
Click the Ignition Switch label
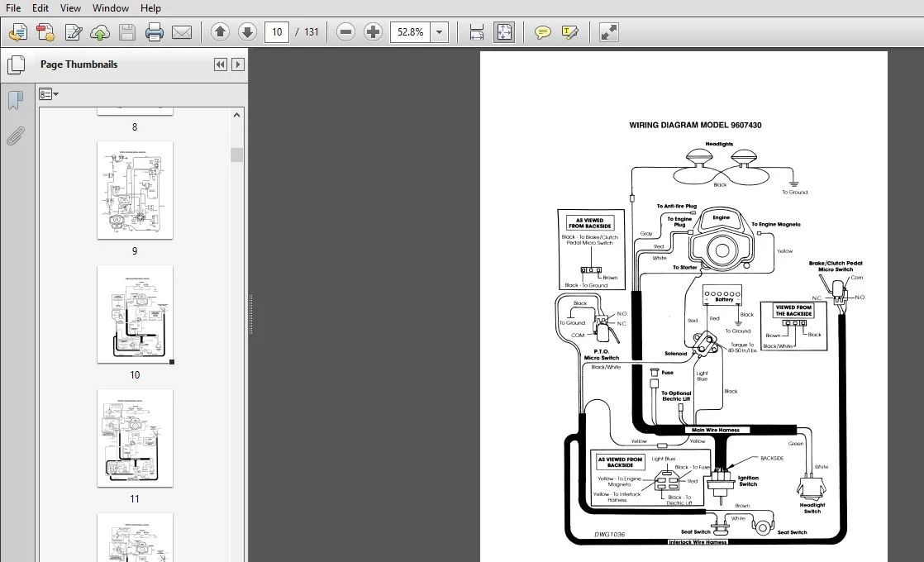[x=749, y=481]
